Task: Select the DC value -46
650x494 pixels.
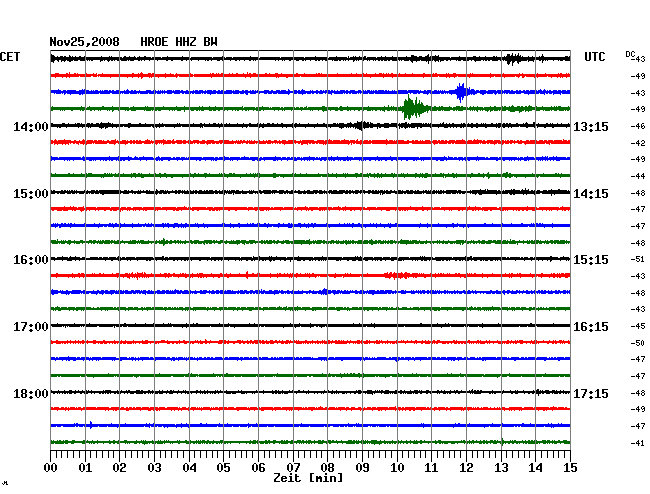Action: 638,126
